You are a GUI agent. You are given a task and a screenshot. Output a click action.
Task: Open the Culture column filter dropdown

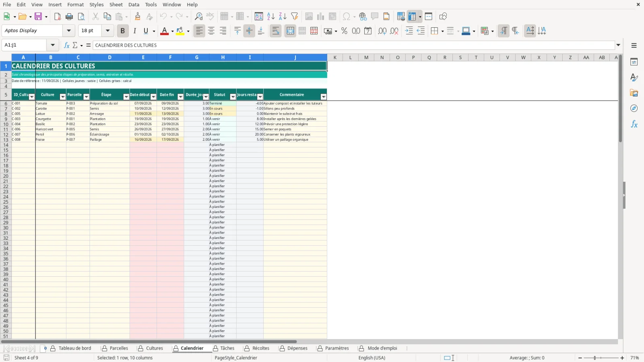click(62, 97)
